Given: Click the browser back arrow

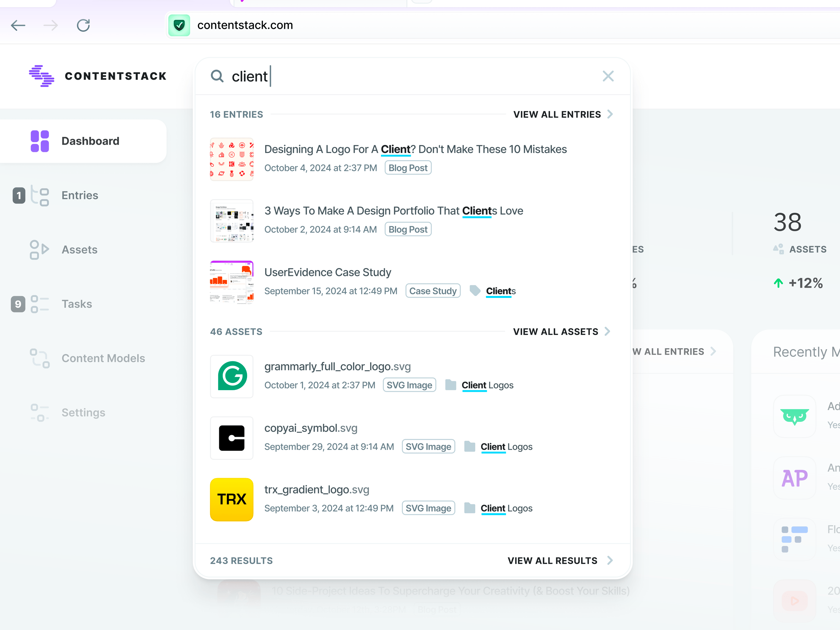Looking at the screenshot, I should pos(18,26).
